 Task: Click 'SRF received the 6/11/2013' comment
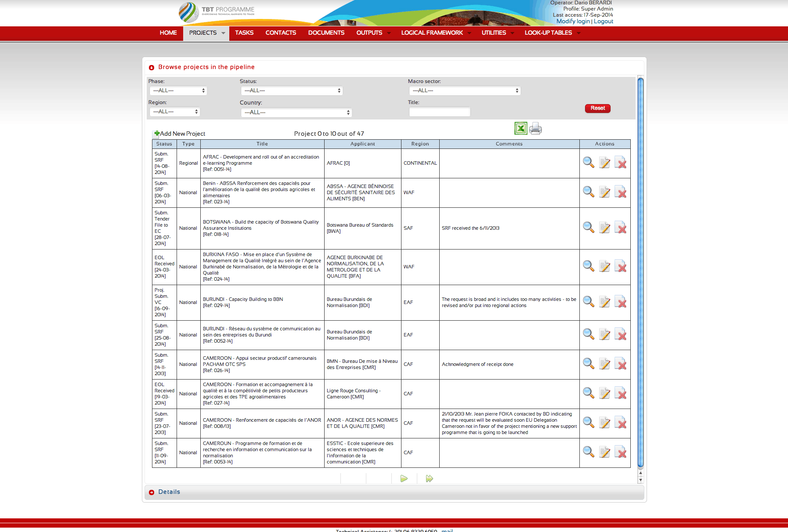[x=470, y=228]
